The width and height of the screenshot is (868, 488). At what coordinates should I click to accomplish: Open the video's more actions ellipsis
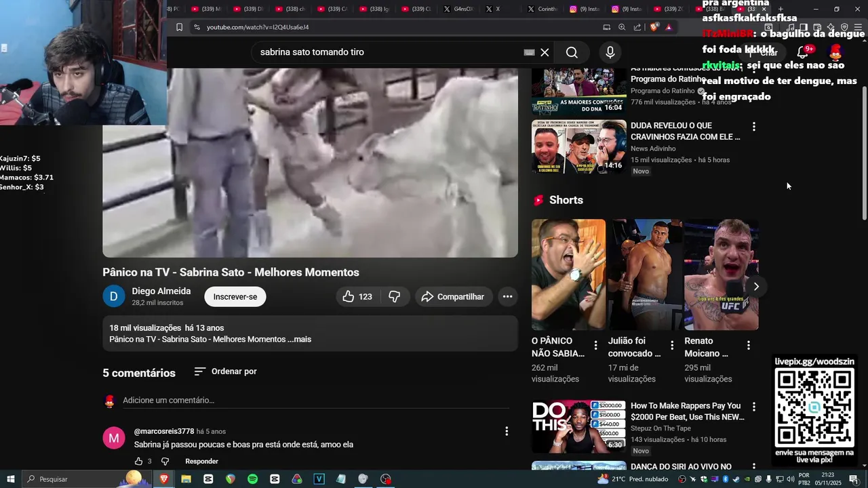507,297
